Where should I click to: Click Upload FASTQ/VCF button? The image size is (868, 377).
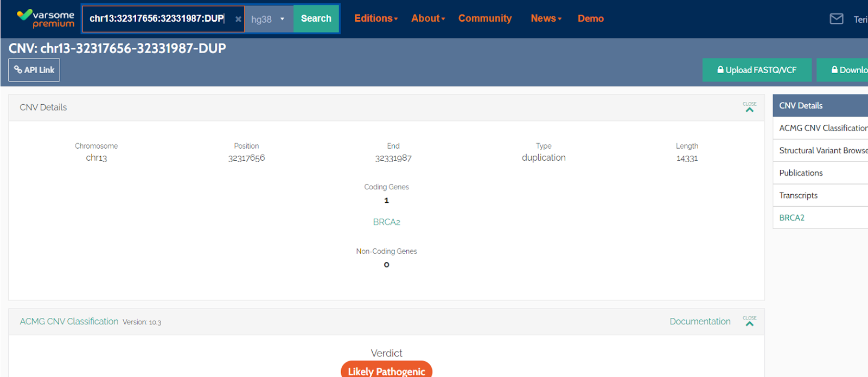(757, 70)
